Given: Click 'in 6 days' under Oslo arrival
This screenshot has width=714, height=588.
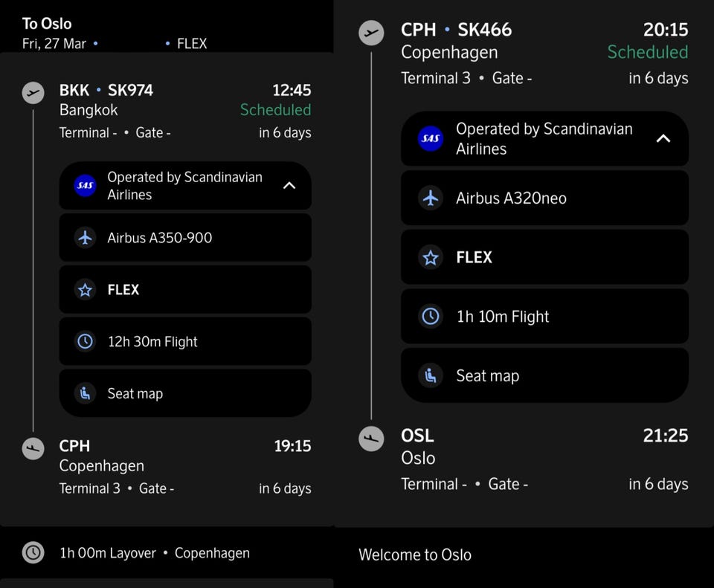Looking at the screenshot, I should tap(658, 484).
